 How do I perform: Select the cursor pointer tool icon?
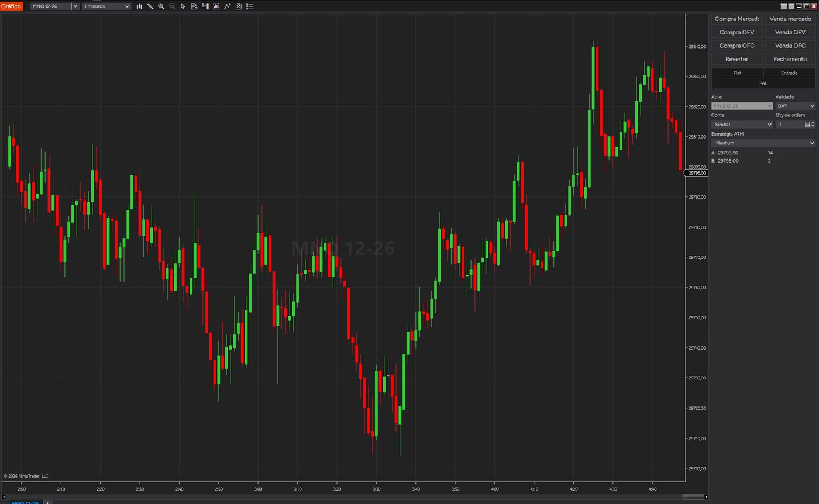[x=183, y=6]
